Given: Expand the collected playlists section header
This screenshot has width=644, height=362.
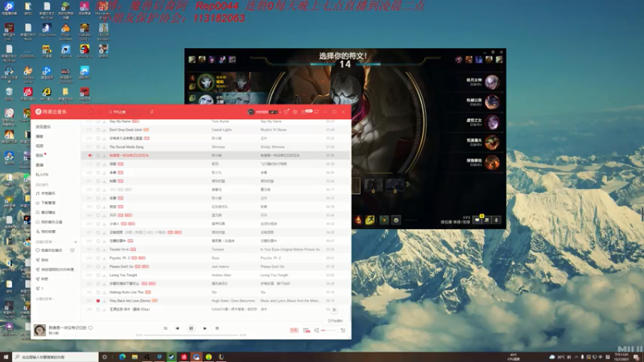Looking at the screenshot, I should coord(45,298).
